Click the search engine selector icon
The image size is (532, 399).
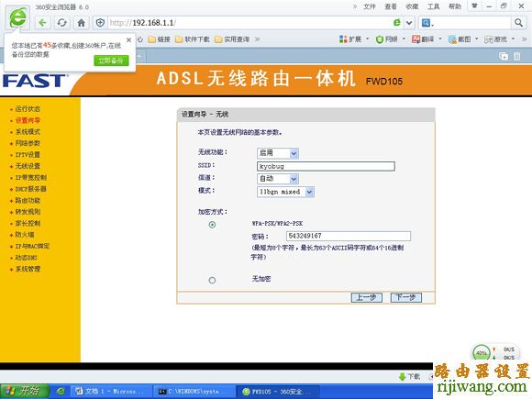427,23
